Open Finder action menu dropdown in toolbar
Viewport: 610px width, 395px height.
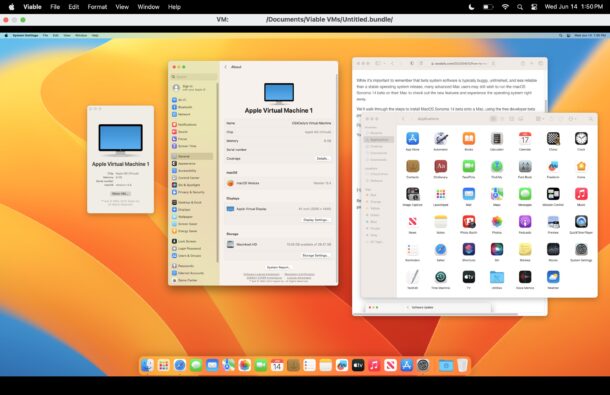(572, 119)
